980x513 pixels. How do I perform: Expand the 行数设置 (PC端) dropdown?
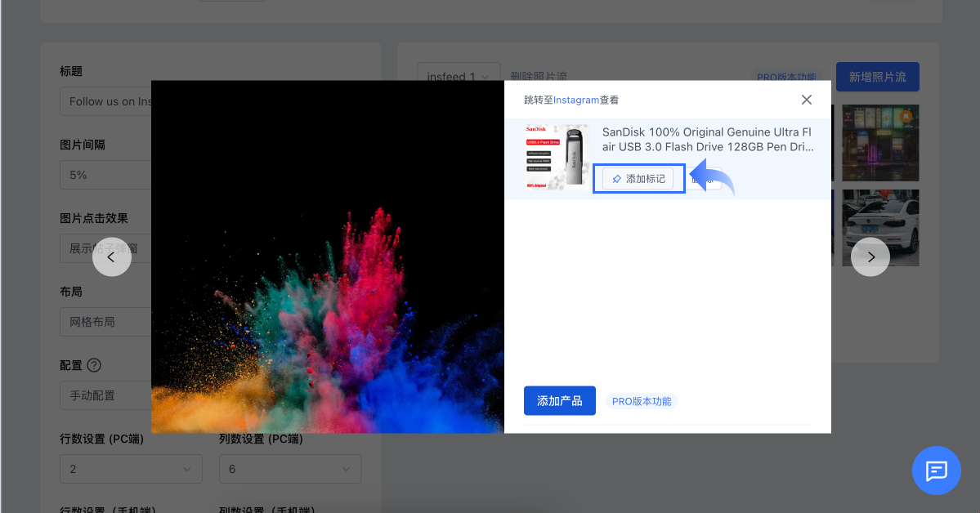point(131,469)
